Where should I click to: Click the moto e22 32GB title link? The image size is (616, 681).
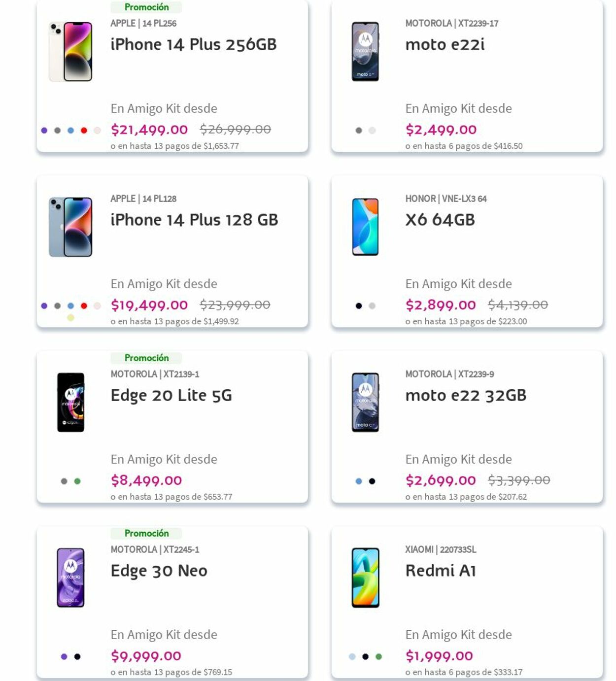click(x=466, y=395)
